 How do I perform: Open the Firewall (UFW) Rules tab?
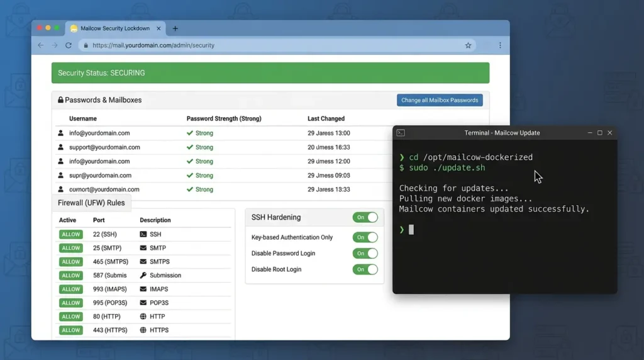[91, 203]
